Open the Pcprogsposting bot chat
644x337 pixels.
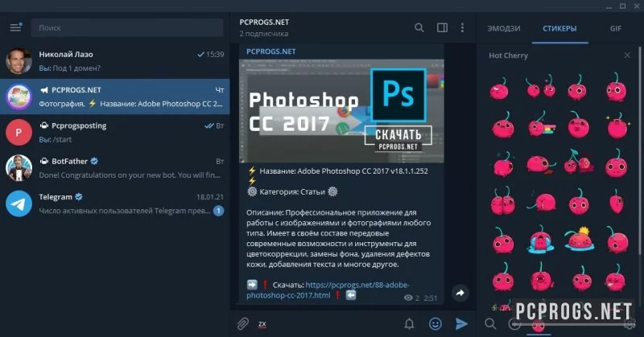click(115, 132)
